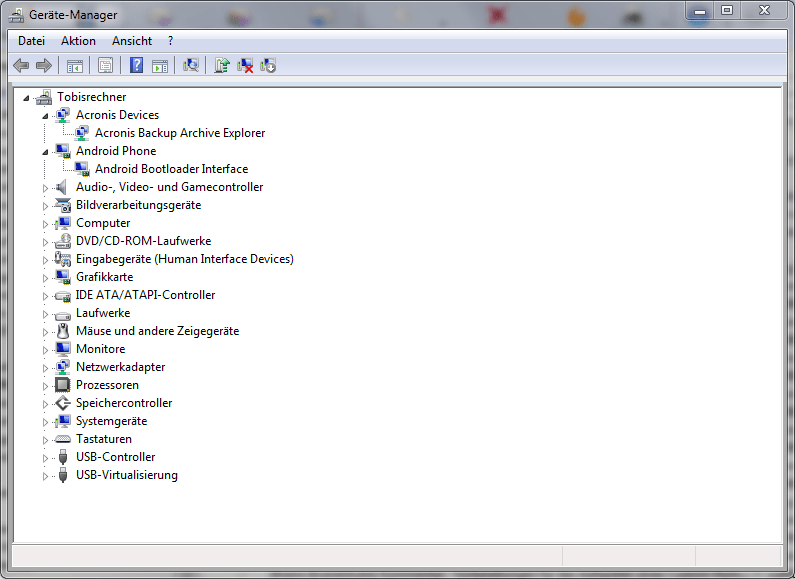The width and height of the screenshot is (795, 579).
Task: Select the IDE ATA/ATAPI-Controller label
Action: pos(146,295)
